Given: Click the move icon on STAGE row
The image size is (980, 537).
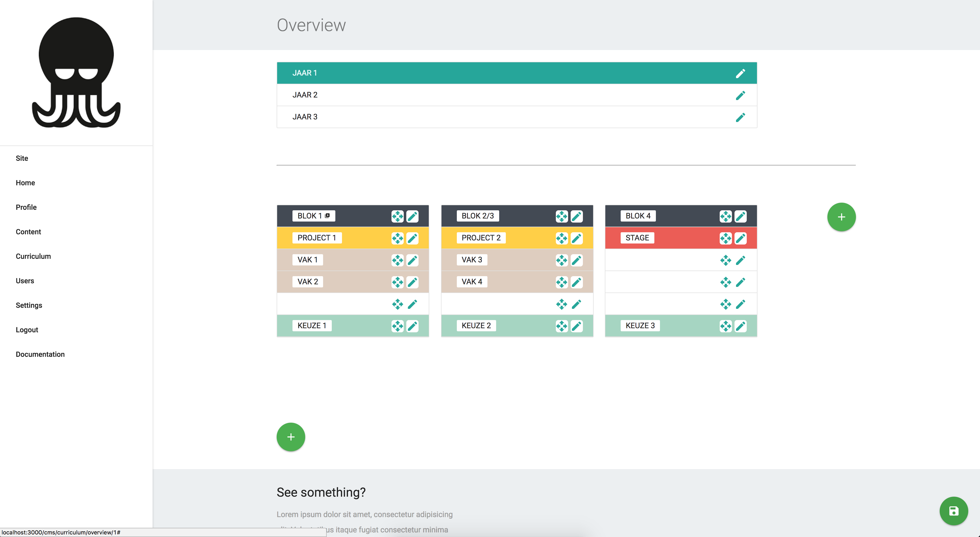Looking at the screenshot, I should (725, 238).
